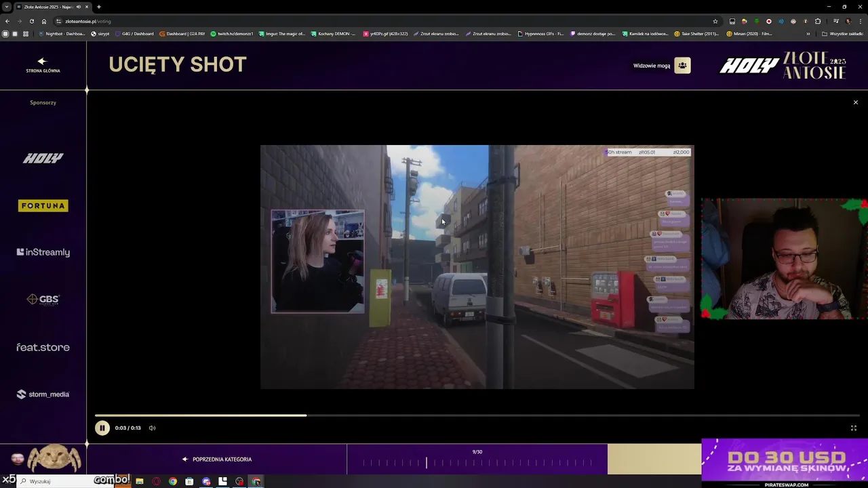Click the browser Back arrow
The height and width of the screenshot is (488, 868).
point(7,21)
